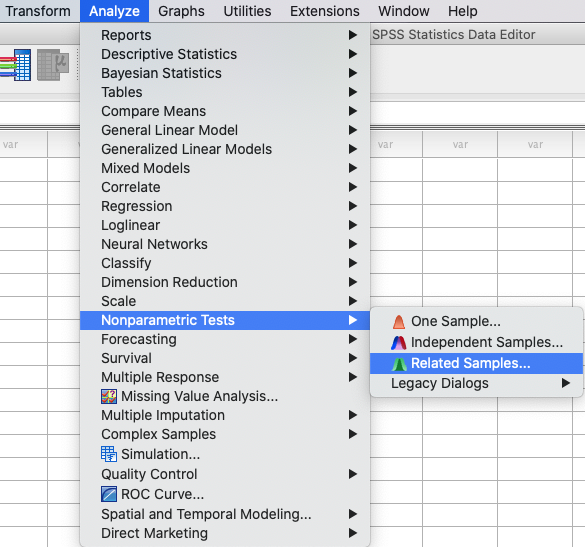585x547 pixels.
Task: Choose One Sample... nonparametric test
Action: coord(476,322)
